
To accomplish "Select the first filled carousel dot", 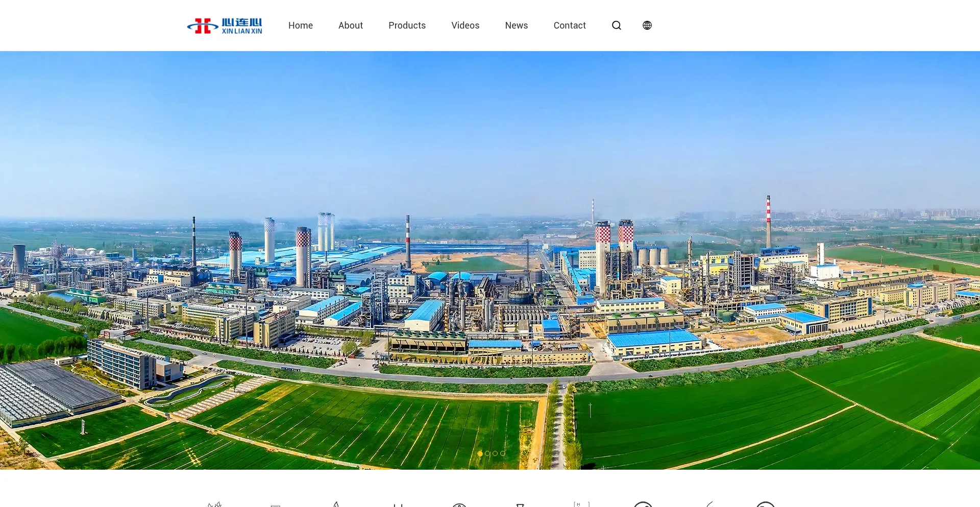I will pos(480,453).
